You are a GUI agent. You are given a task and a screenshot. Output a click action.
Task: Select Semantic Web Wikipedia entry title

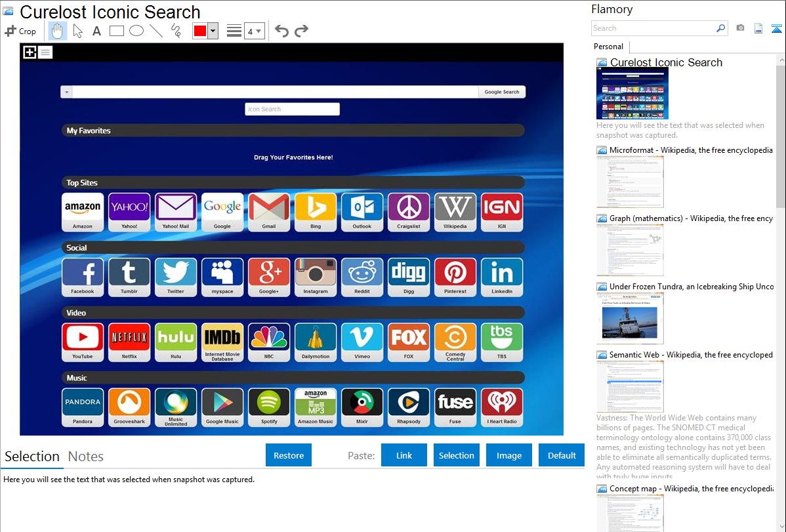[x=691, y=355]
